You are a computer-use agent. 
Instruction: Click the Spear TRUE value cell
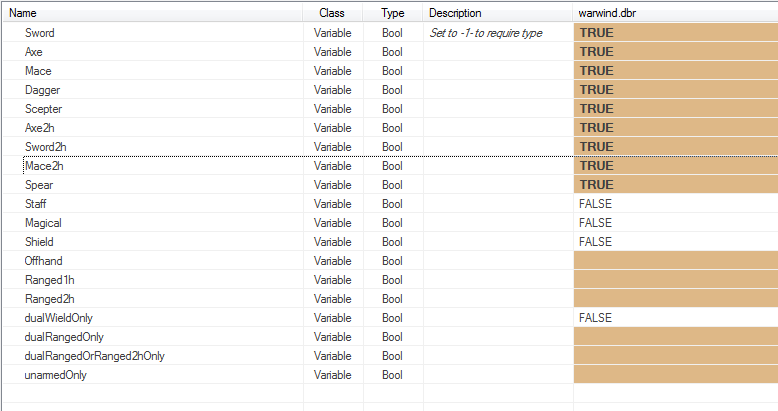coord(676,185)
